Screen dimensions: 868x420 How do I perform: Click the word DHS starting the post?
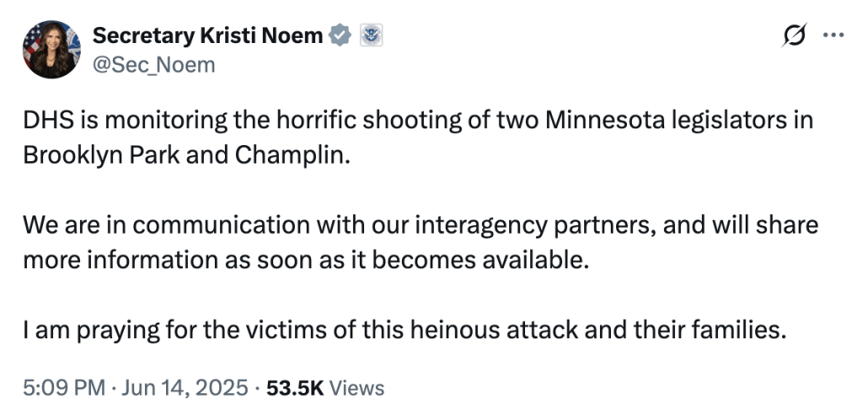point(46,121)
